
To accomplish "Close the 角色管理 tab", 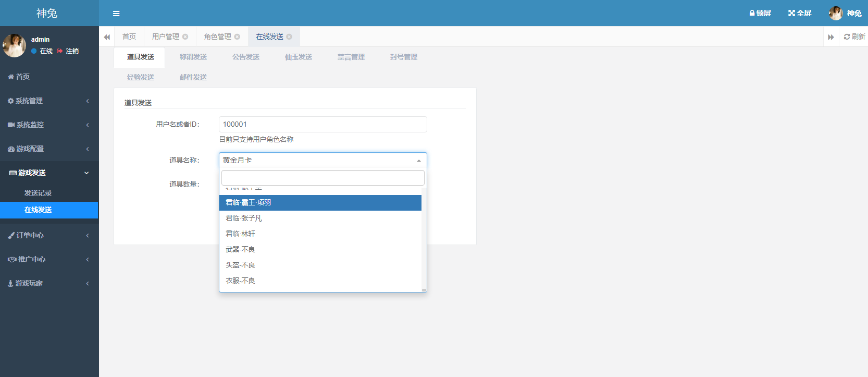I will pyautogui.click(x=237, y=37).
